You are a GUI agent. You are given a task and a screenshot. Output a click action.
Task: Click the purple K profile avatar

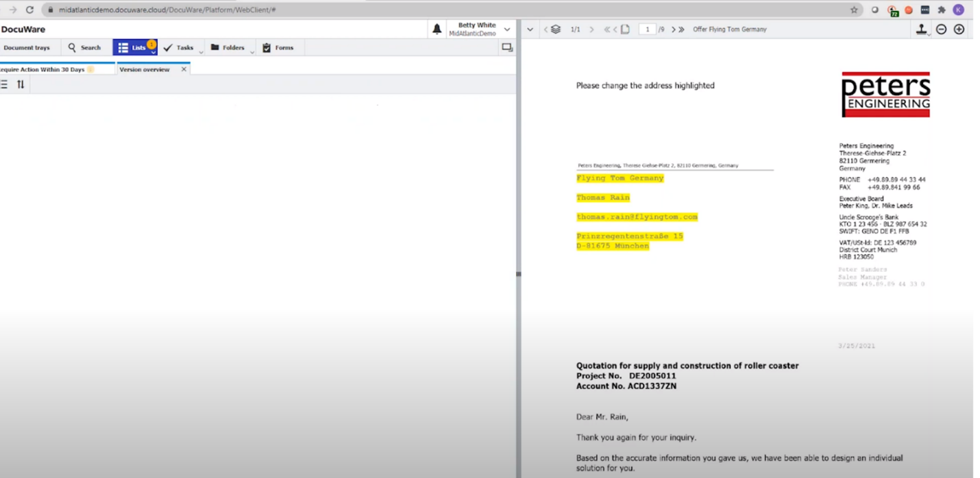tap(958, 10)
